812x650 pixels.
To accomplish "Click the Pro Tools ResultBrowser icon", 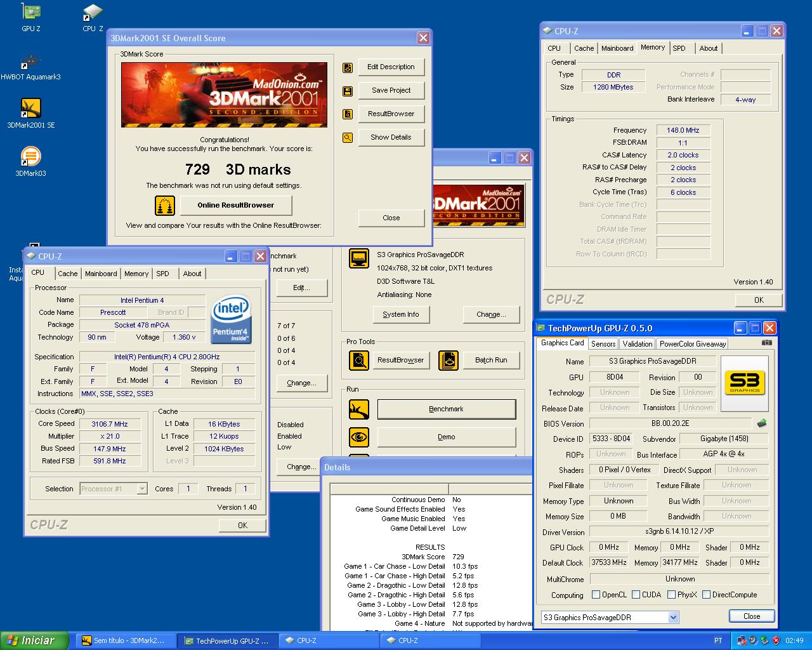I will pos(359,361).
